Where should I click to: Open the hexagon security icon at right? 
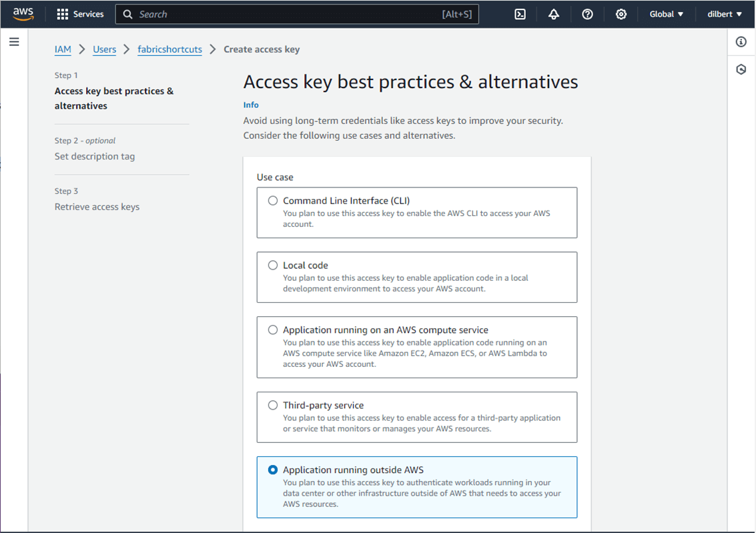pos(741,69)
